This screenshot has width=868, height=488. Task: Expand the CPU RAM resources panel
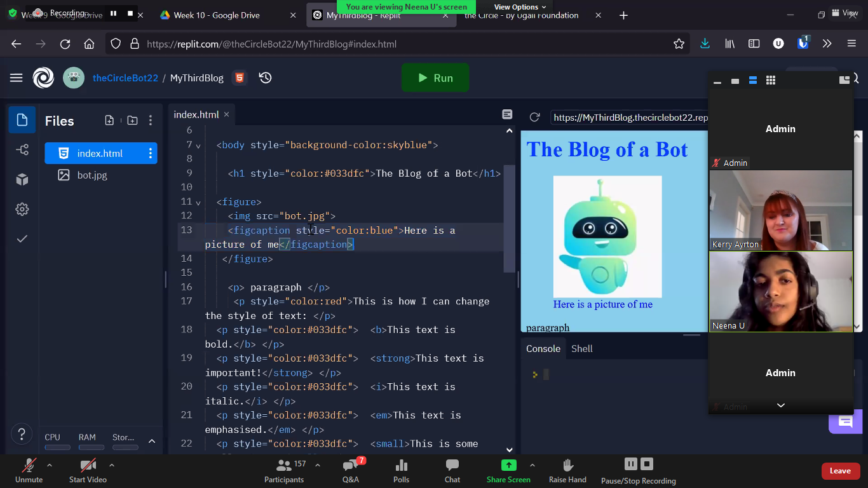tap(152, 441)
